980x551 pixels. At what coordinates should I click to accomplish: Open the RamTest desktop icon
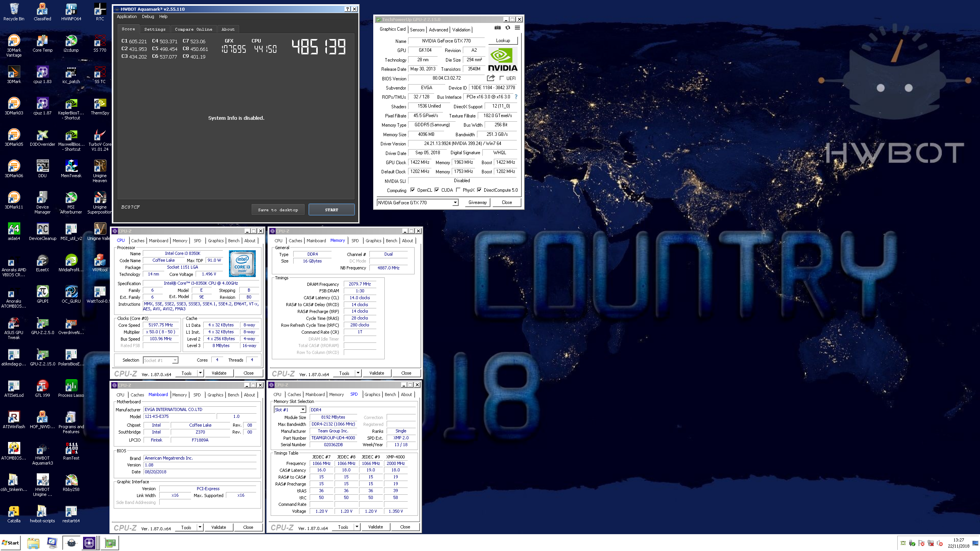click(x=71, y=451)
